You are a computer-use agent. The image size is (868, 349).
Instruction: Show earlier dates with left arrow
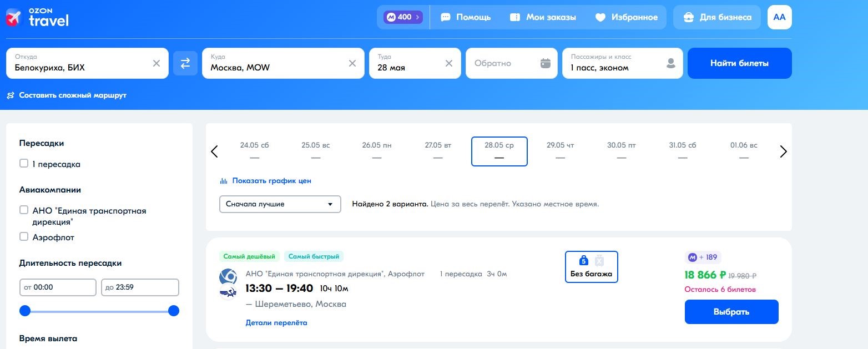pos(215,151)
